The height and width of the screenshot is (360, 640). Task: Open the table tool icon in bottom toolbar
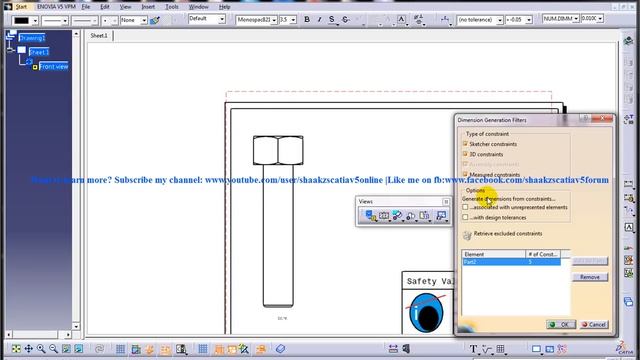coord(501,349)
